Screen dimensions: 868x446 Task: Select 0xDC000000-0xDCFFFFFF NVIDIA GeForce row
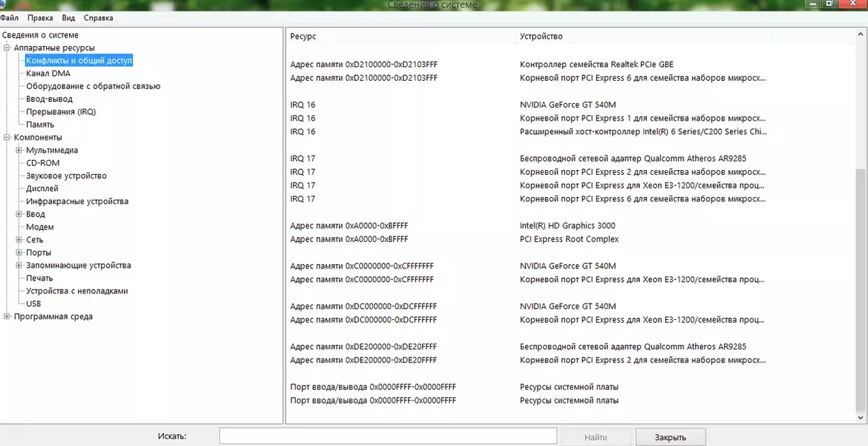570,307
